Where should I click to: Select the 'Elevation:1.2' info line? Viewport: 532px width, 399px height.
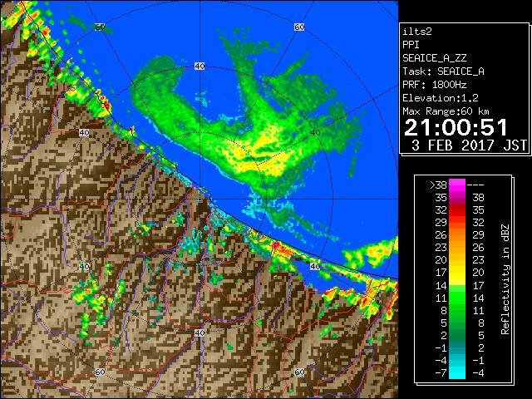pyautogui.click(x=441, y=98)
